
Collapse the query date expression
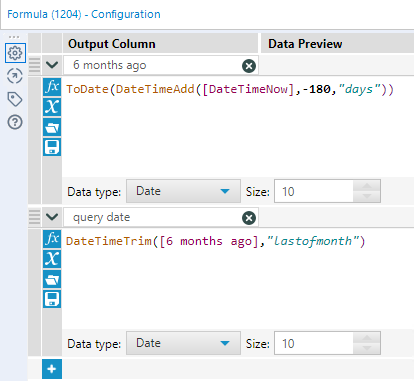[x=52, y=217]
